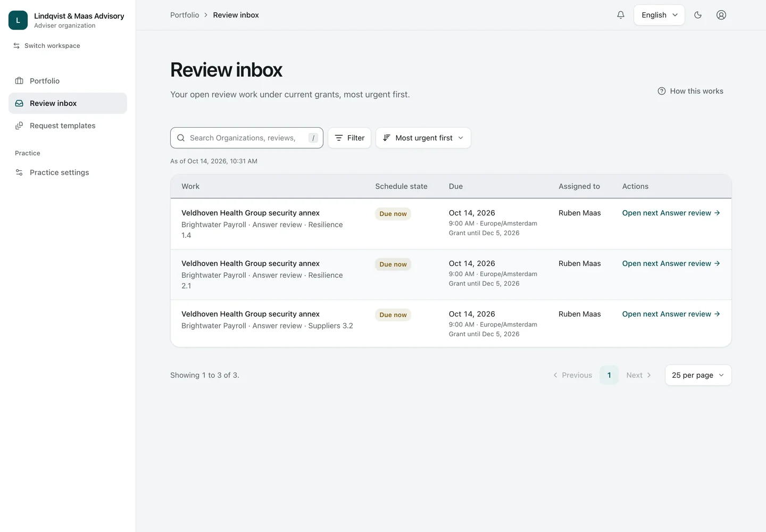This screenshot has height=532, width=766.
Task: Click 'As of Oct 14, 2026, 10:31 AM' timestamp
Action: [x=214, y=161]
